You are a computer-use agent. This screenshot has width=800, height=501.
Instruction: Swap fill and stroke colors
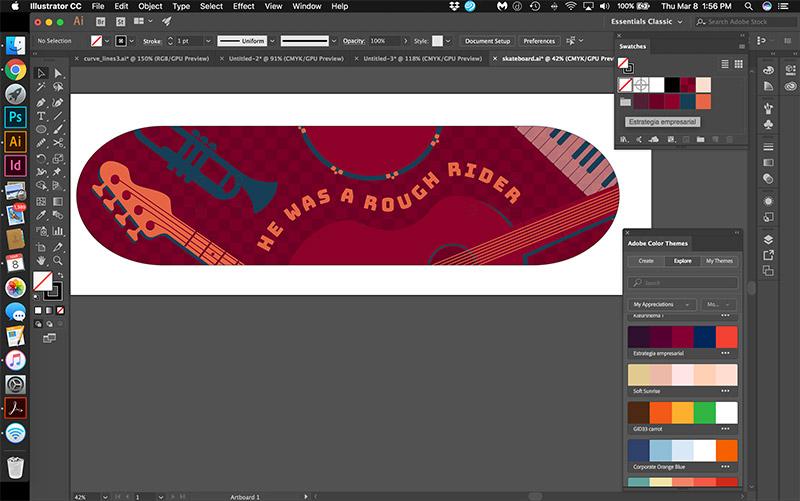[61, 273]
